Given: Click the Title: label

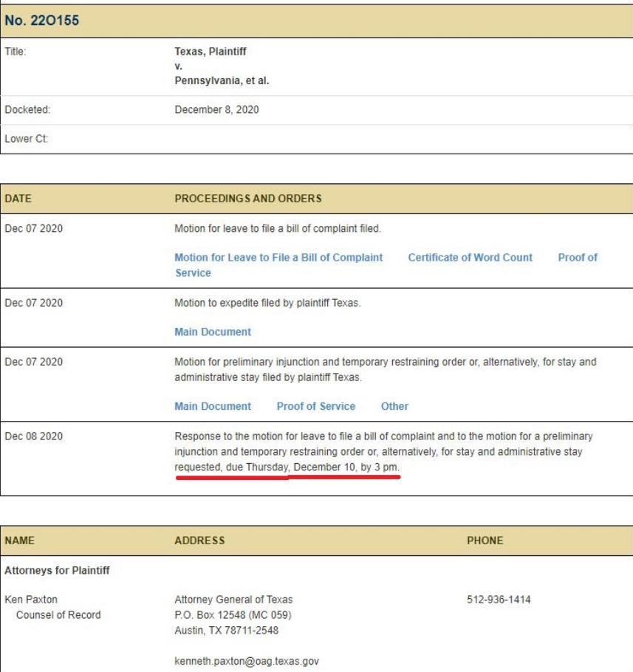Looking at the screenshot, I should click(16, 52).
